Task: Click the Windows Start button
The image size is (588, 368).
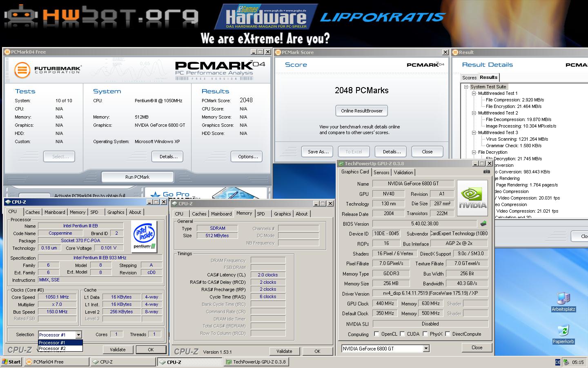Action: (11, 362)
